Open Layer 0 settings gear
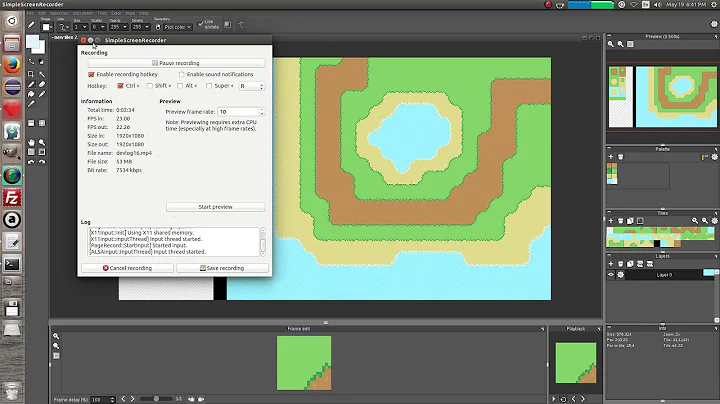The image size is (720, 404). 621,275
